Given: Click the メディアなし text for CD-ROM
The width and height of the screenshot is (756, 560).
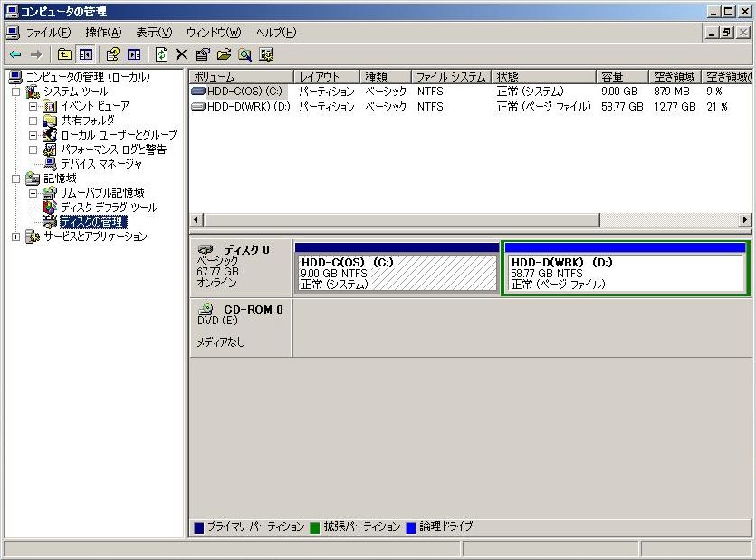Looking at the screenshot, I should coord(221,342).
